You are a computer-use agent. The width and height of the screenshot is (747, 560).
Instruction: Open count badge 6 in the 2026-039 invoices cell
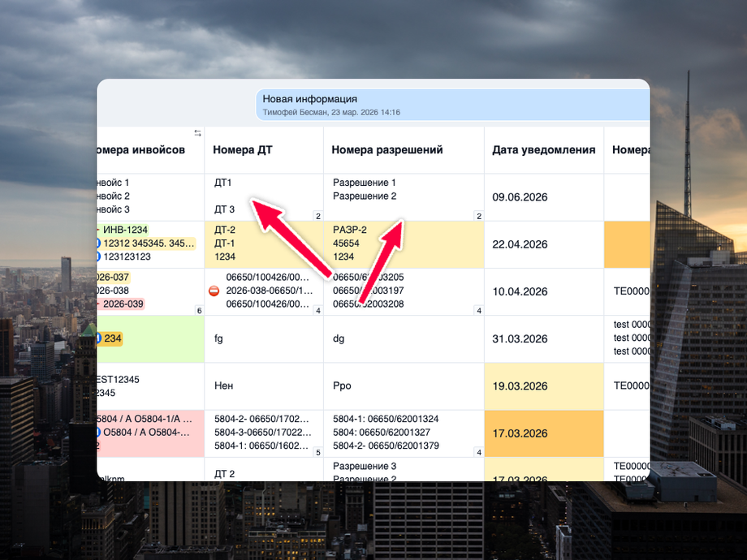[x=199, y=311]
